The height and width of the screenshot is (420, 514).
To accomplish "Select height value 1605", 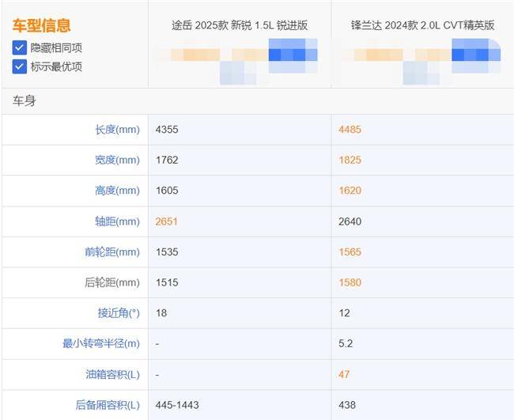I will (167, 191).
